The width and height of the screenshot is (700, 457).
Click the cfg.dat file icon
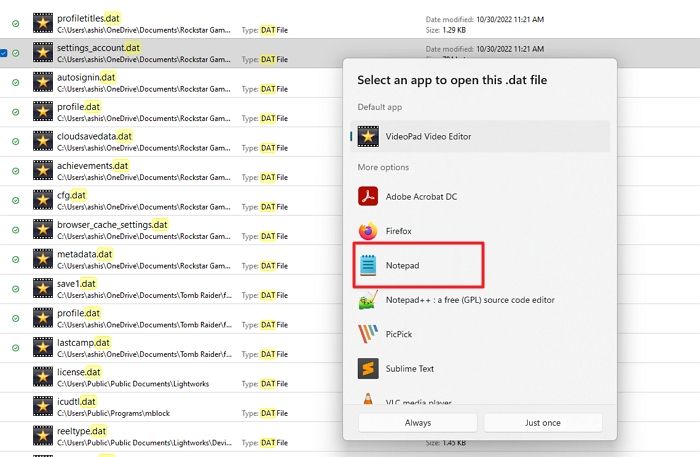coord(43,199)
